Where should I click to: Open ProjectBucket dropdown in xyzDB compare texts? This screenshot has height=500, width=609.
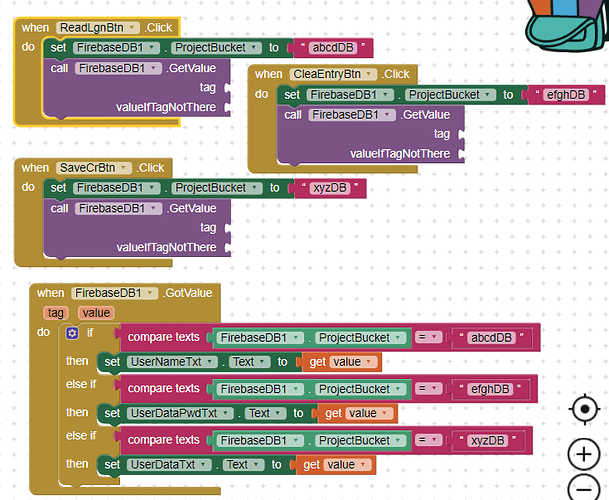360,441
